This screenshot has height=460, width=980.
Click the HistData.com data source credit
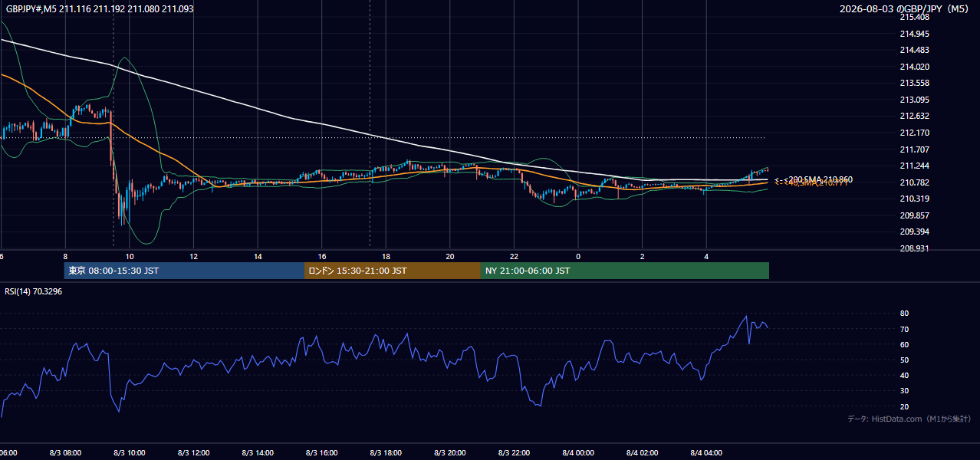tap(909, 419)
